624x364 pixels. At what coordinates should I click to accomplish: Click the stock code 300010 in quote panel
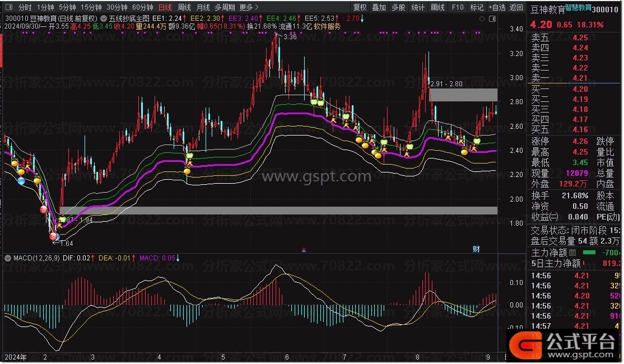click(606, 9)
